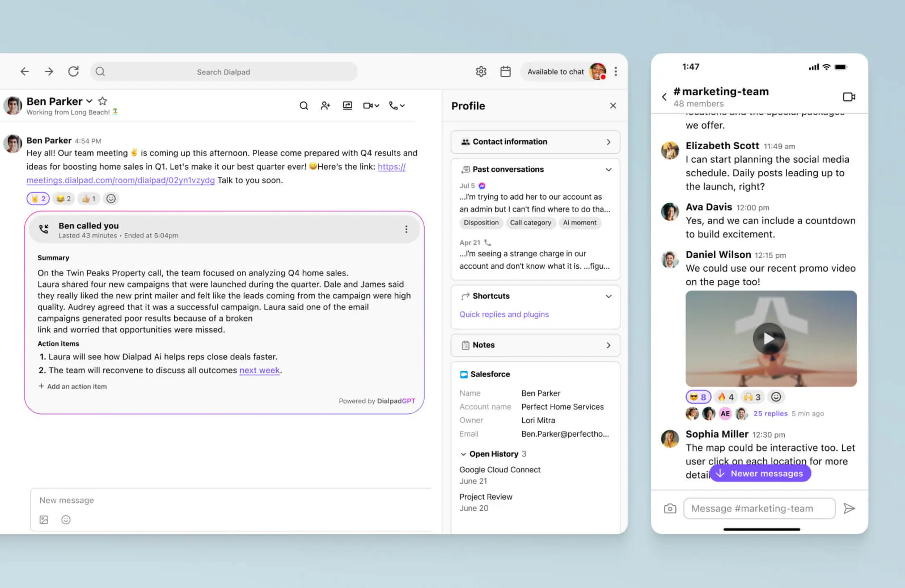This screenshot has width=905, height=588.
Task: Toggle the ✌️ reaction on Ben's message
Action: pyautogui.click(x=37, y=198)
